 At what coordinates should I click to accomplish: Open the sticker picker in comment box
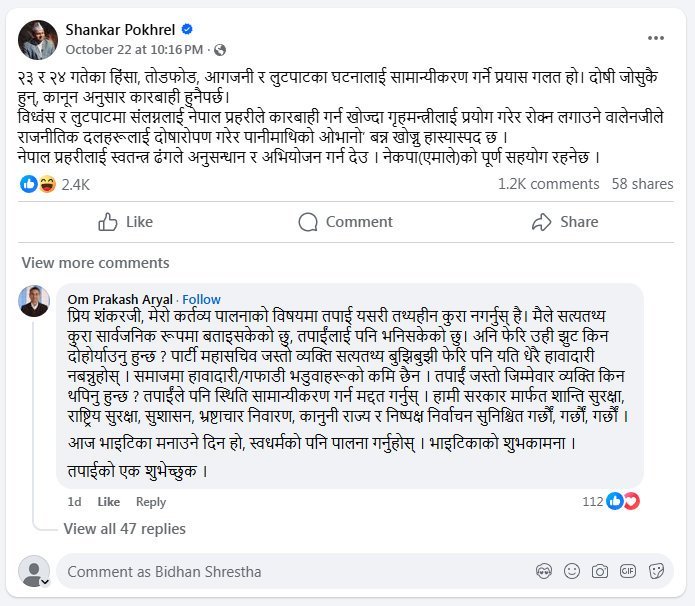[x=656, y=572]
